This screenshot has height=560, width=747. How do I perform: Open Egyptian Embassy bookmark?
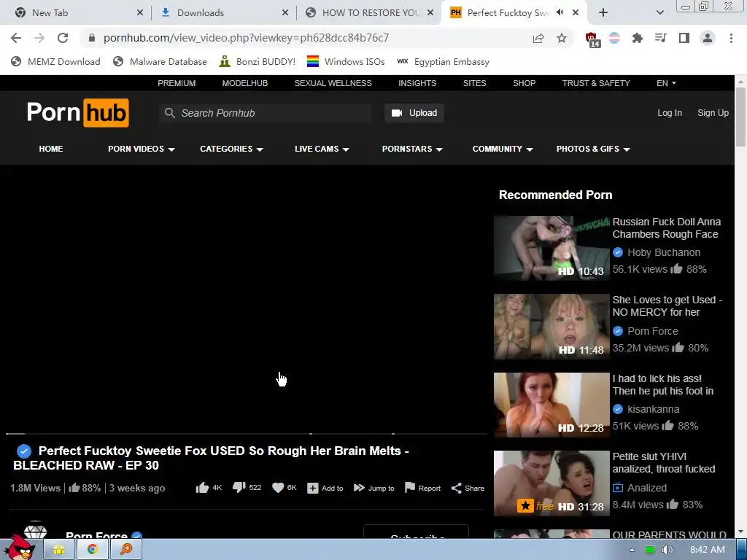443,61
